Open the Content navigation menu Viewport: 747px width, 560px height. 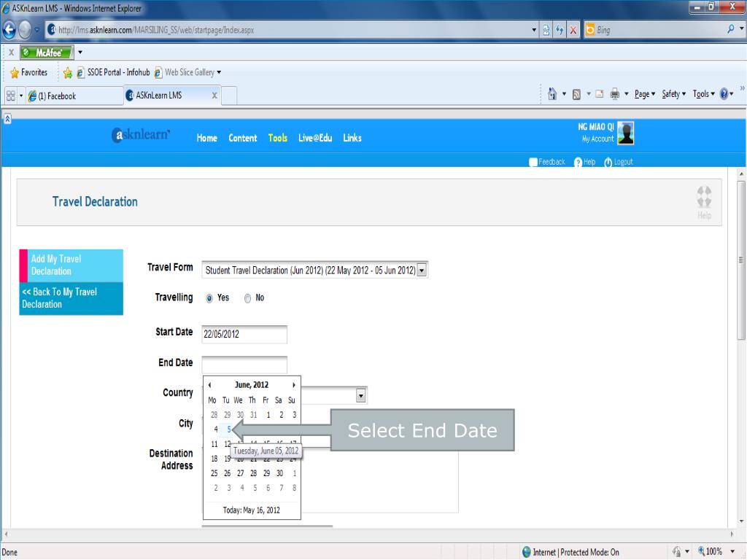point(242,138)
